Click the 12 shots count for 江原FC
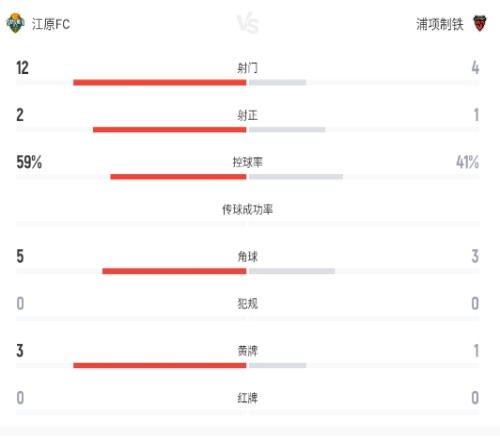The image size is (500, 440). pos(23,68)
